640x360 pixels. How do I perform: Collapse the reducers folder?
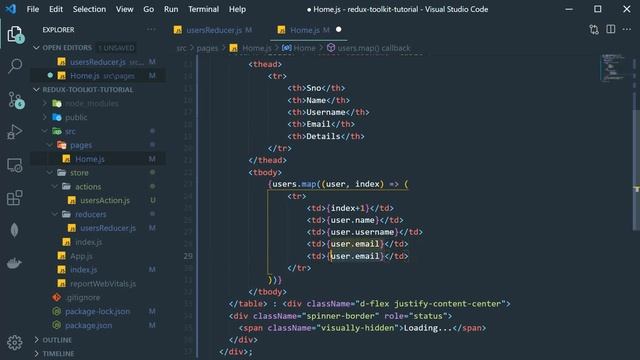55,214
